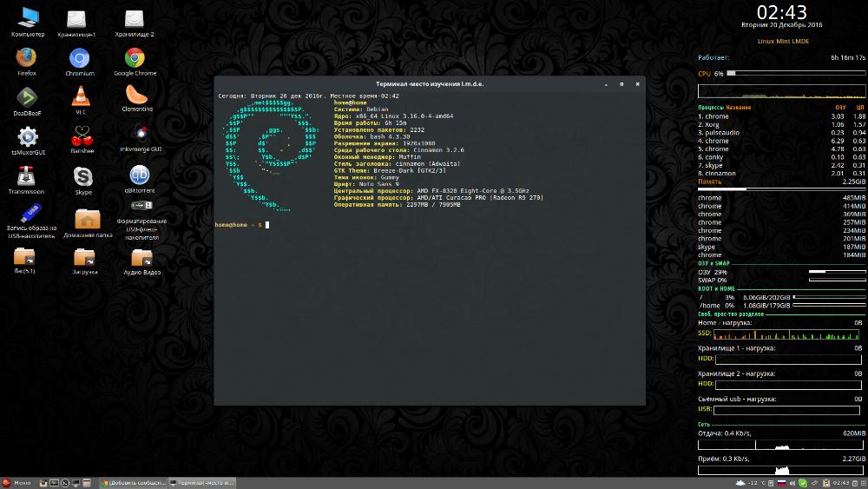Screen dimensions: 868x489
Task: Select the qBittorrent desktop icon
Action: tap(140, 175)
